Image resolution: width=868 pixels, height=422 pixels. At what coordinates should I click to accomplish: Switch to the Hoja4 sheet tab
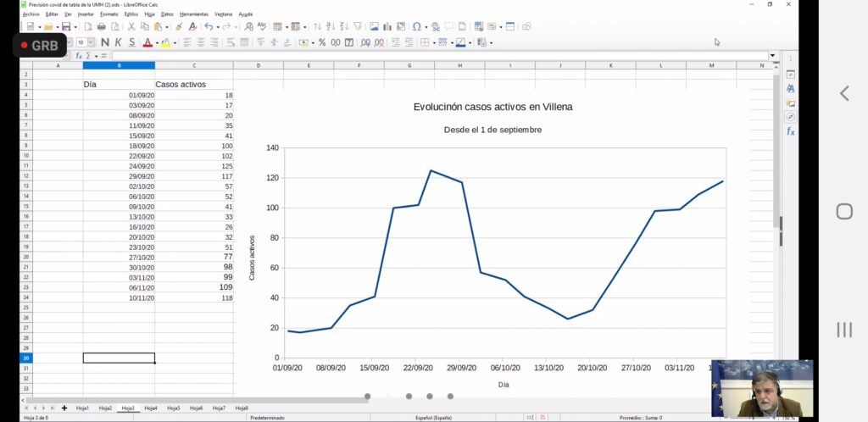click(x=151, y=408)
